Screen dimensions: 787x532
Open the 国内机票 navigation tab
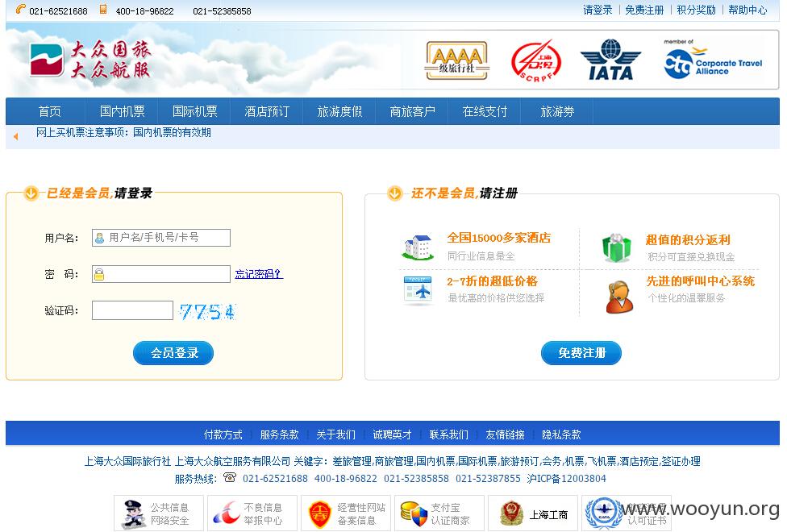pyautogui.click(x=122, y=111)
